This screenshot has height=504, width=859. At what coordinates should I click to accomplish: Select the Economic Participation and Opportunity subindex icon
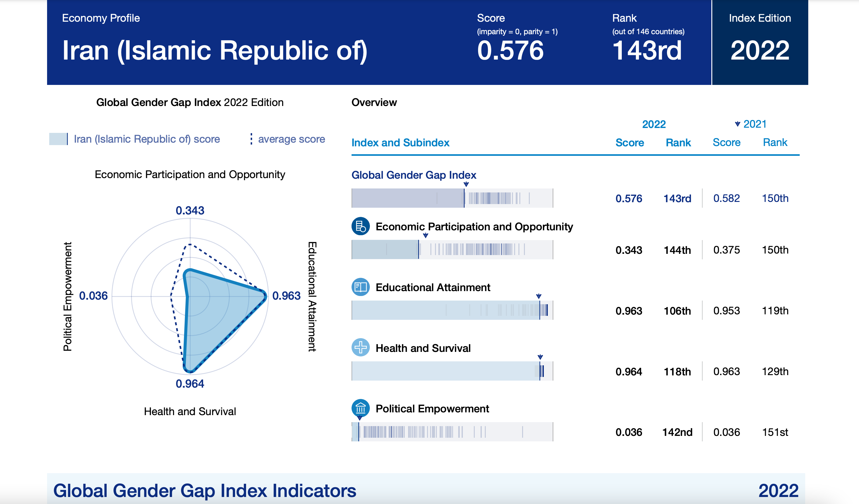(x=360, y=226)
